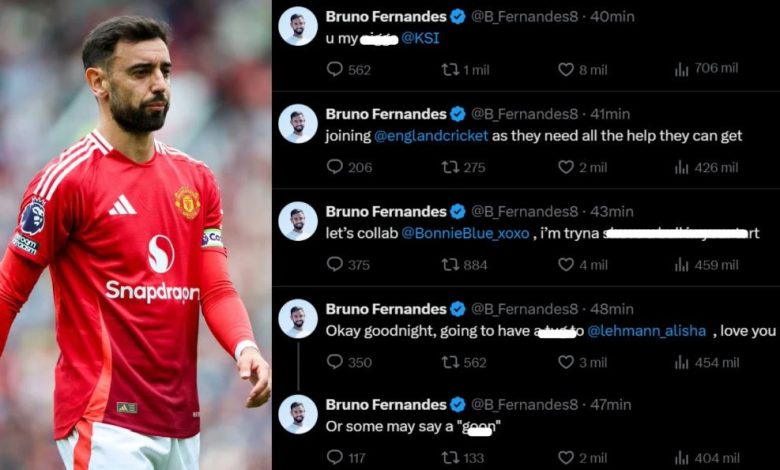
Task: Reply to the @KSI tweet
Action: 335,69
